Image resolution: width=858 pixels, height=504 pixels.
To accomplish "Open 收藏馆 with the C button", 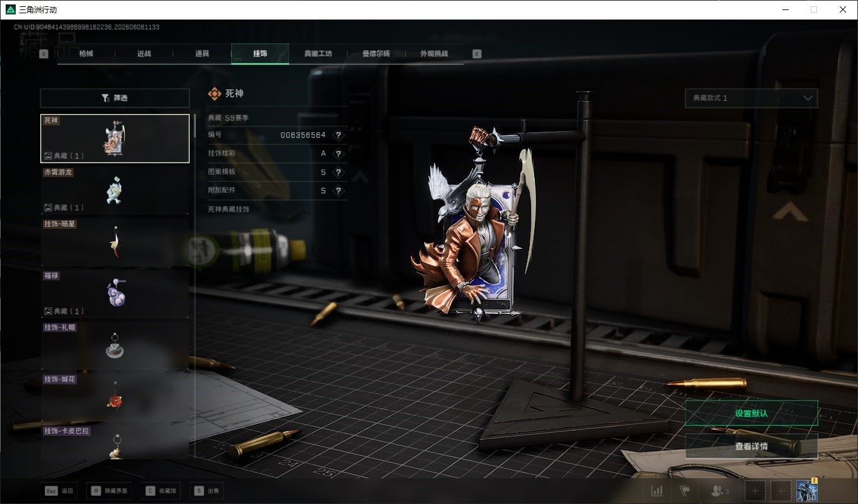I will tap(161, 491).
